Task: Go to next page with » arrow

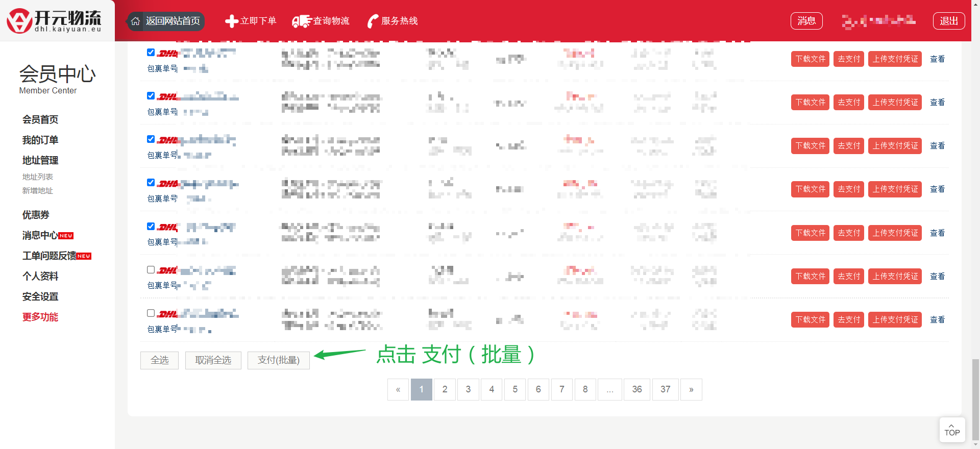Action: click(691, 389)
